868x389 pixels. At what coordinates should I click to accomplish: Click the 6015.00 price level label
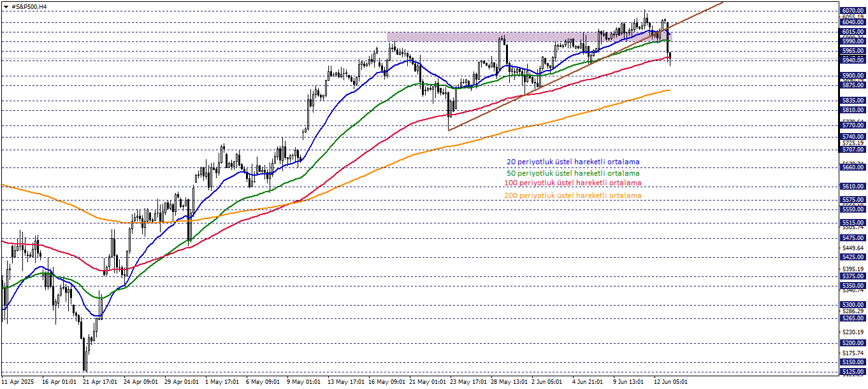[853, 31]
